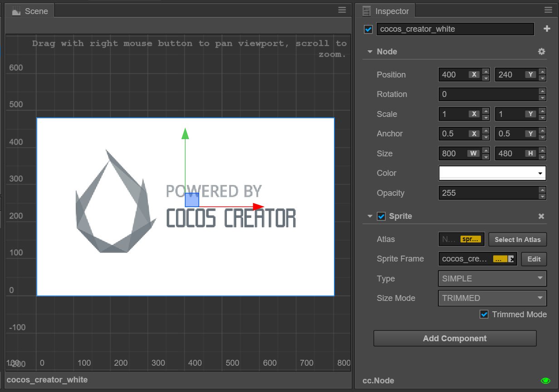Click the plus icon beside the node name
This screenshot has height=392, width=559.
(547, 29)
